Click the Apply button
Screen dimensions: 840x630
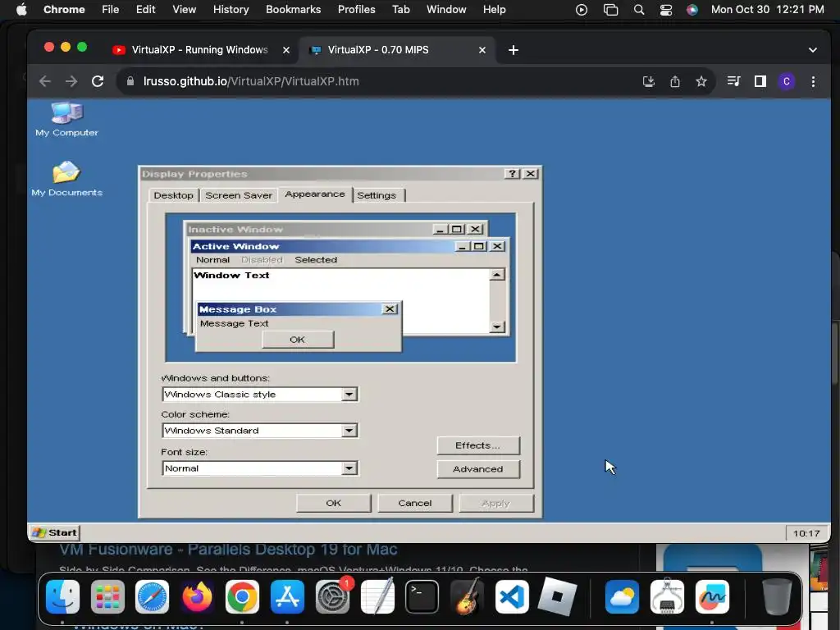click(496, 503)
